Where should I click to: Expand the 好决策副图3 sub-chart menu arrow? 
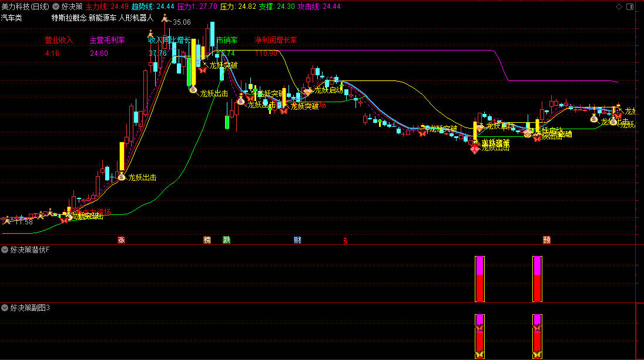[x=5, y=308]
